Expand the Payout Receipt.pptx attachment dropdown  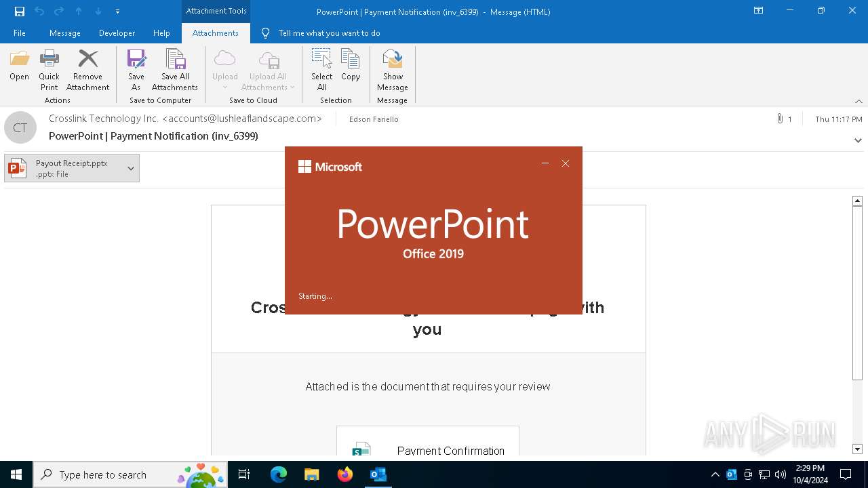[x=131, y=169]
